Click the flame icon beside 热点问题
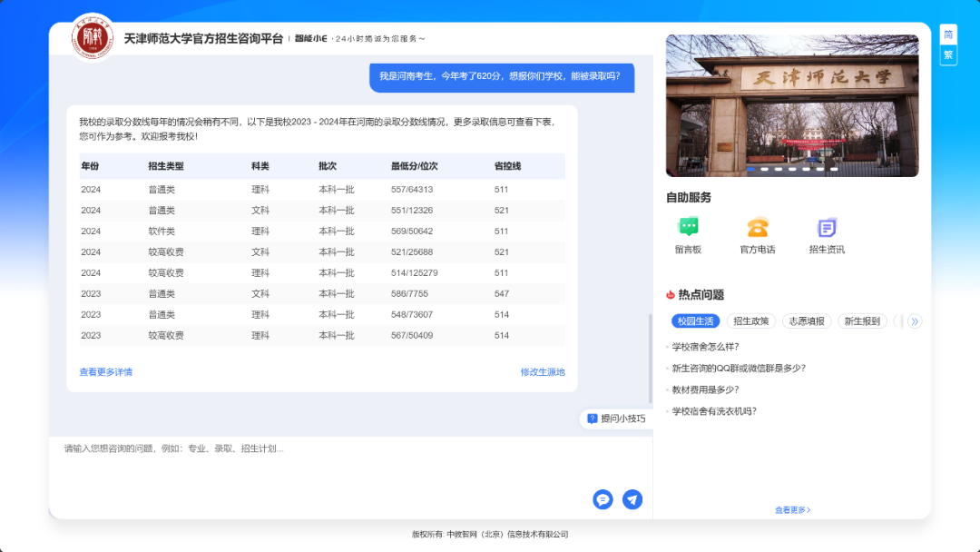Screen dimensions: 980x552 point(671,294)
